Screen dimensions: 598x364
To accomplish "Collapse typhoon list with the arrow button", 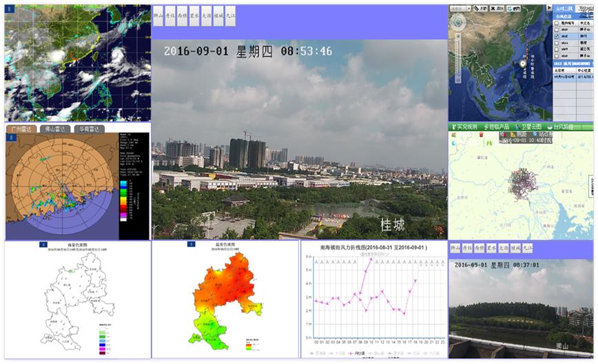I will coord(549,8).
